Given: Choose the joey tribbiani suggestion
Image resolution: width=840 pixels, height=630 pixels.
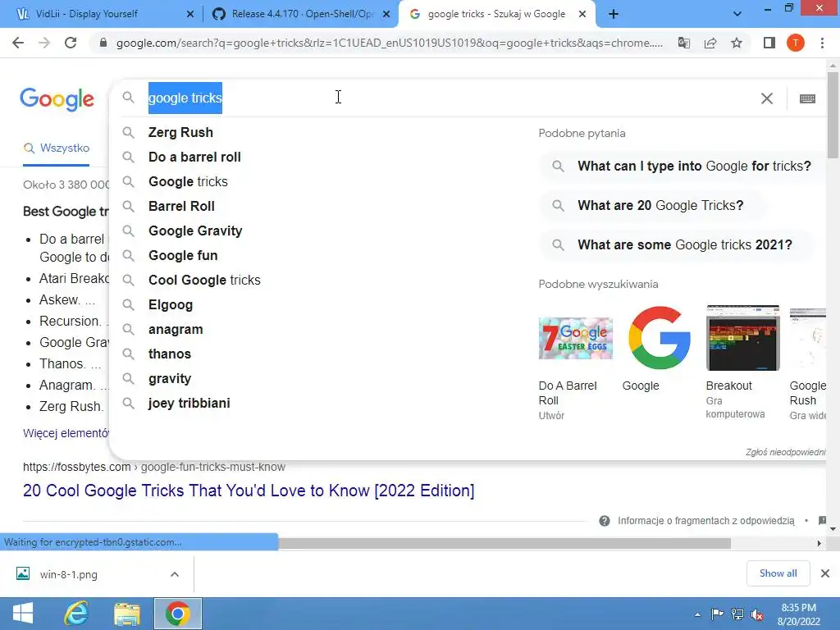Looking at the screenshot, I should (x=189, y=404).
